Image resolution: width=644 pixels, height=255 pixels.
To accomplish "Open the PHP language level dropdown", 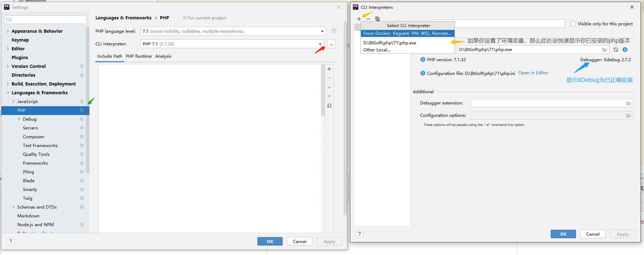I will pyautogui.click(x=322, y=31).
